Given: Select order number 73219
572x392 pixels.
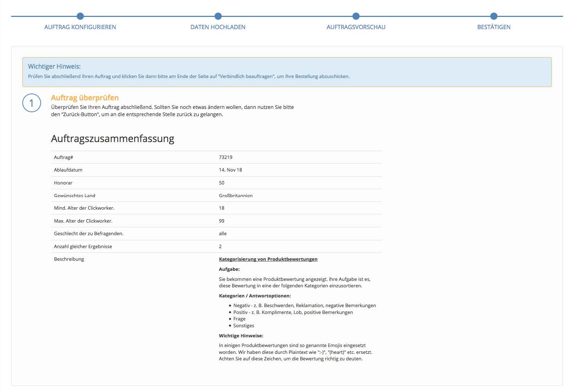Looking at the screenshot, I should pos(226,157).
